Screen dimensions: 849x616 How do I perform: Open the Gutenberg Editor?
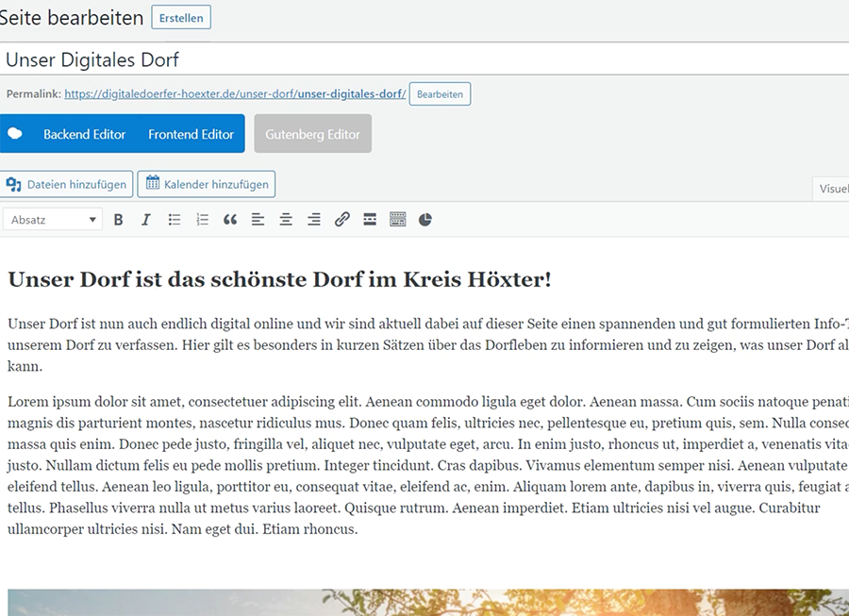312,134
